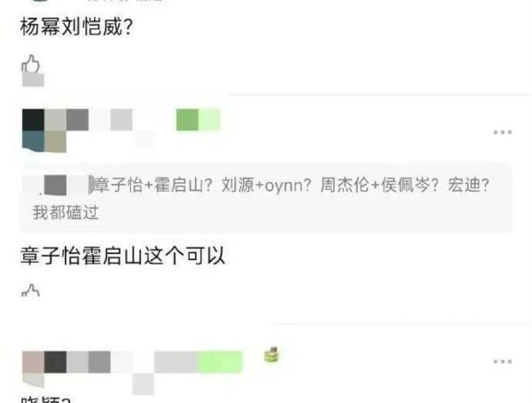Open third commenter's blurred username
The width and height of the screenshot is (532, 403).
121,362
